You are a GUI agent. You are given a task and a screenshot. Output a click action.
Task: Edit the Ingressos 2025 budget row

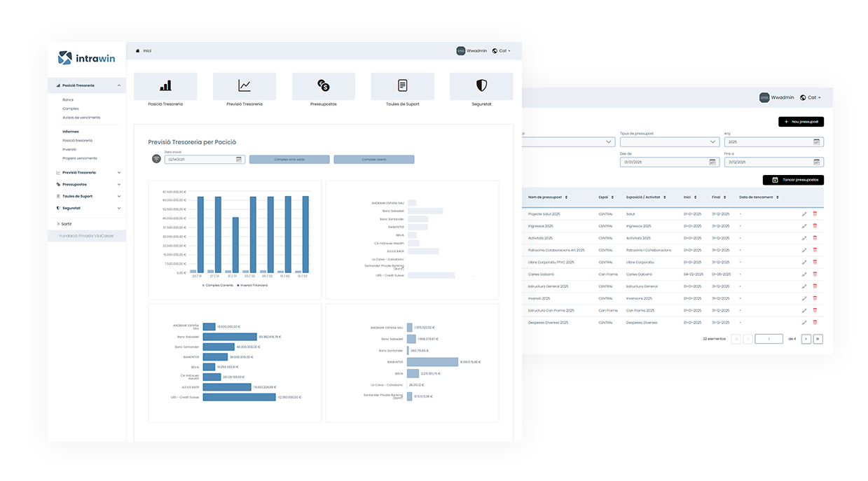804,226
